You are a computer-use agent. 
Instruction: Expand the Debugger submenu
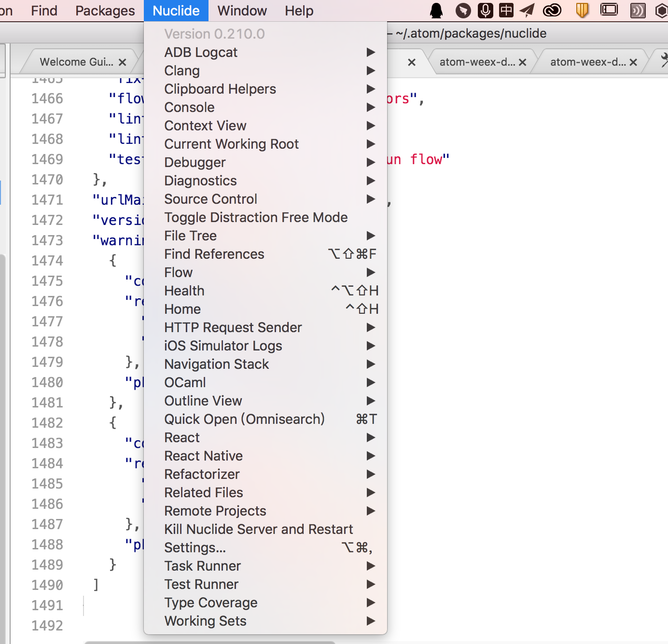[x=265, y=162]
